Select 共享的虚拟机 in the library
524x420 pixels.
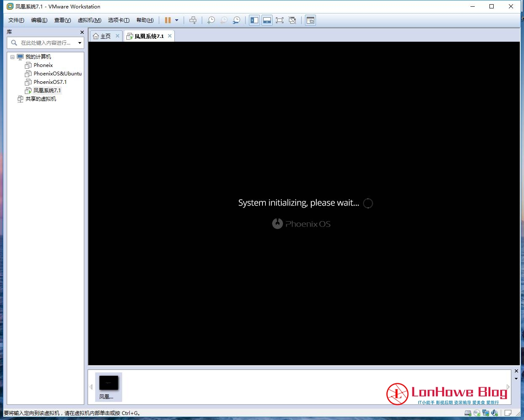40,99
